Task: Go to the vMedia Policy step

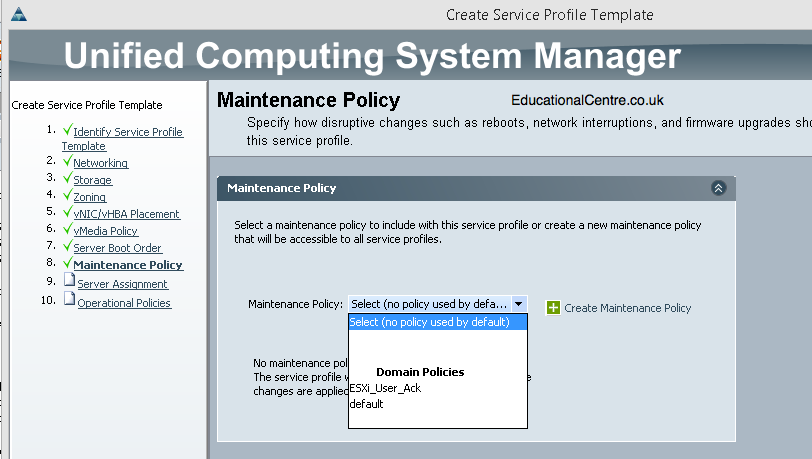Action: coord(106,231)
